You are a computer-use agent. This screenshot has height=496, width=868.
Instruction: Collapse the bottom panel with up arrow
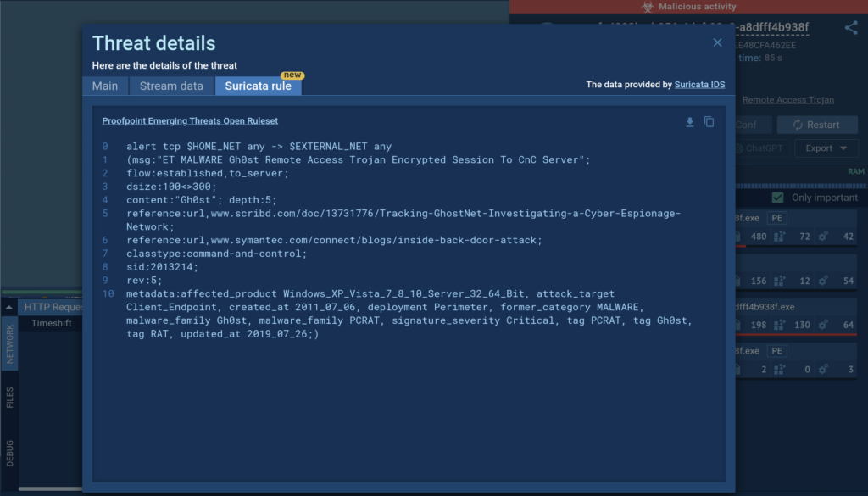(x=9, y=307)
